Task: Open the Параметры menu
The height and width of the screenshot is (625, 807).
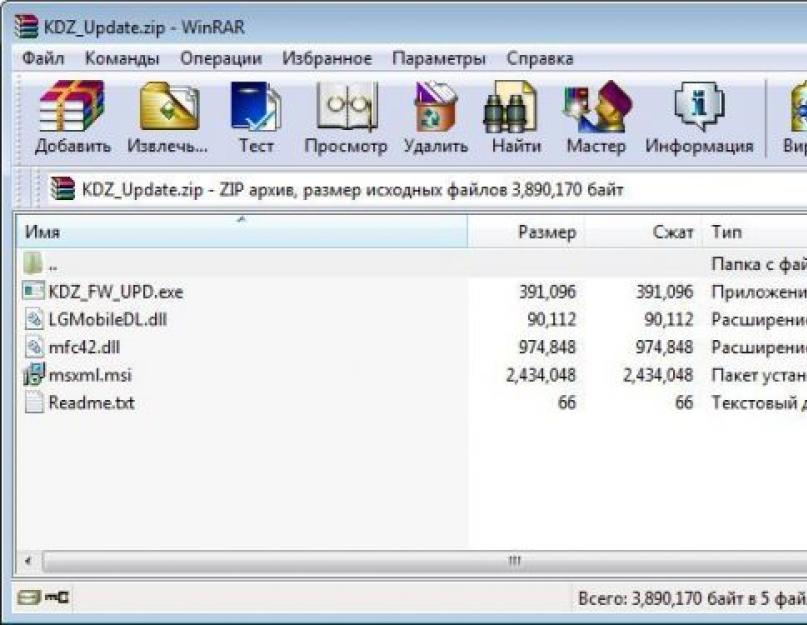Action: (x=438, y=58)
